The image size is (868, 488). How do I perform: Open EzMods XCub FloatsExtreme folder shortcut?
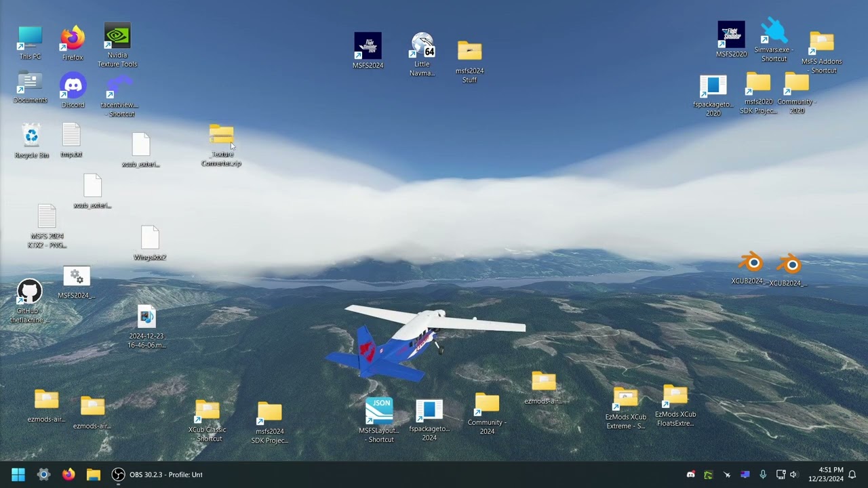[675, 406]
